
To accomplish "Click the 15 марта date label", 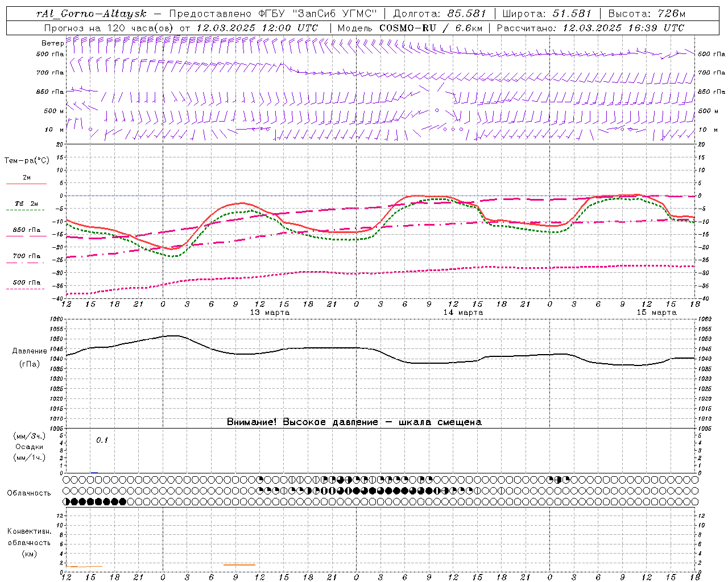I will point(656,313).
